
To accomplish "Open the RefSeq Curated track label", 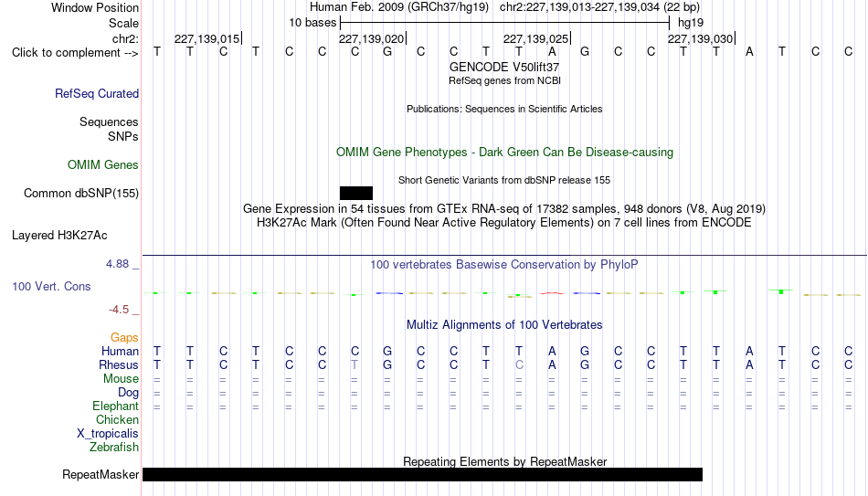I will [96, 93].
